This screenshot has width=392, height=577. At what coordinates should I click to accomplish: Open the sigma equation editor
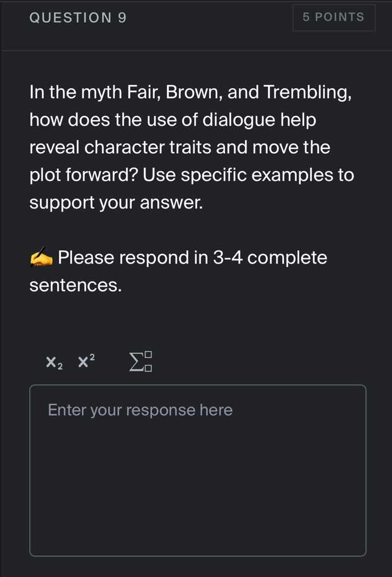pyautogui.click(x=142, y=362)
